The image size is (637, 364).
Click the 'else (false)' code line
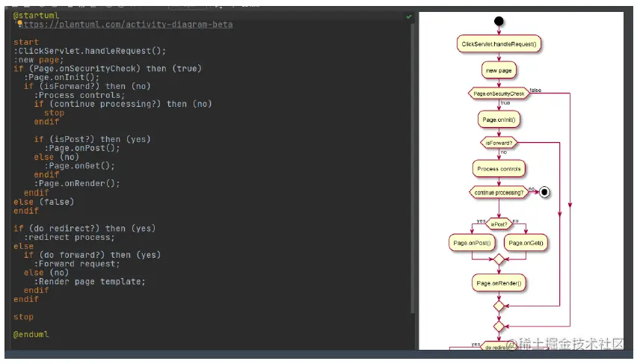coord(44,202)
